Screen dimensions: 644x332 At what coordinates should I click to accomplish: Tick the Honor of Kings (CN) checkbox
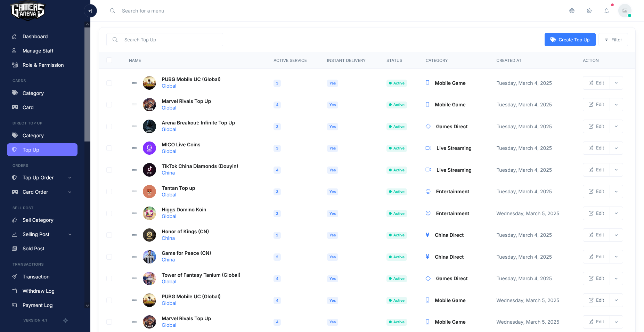pos(109,235)
